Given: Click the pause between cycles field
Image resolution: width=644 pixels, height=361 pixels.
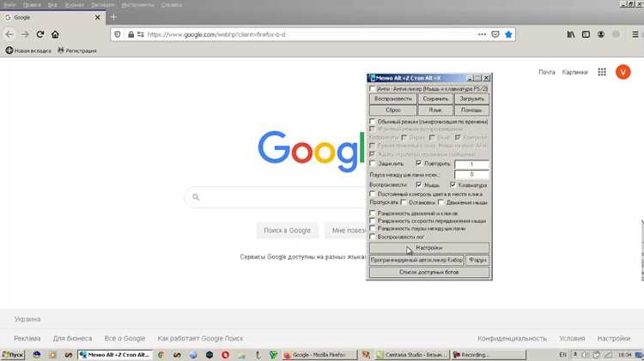Looking at the screenshot, I should point(471,174).
